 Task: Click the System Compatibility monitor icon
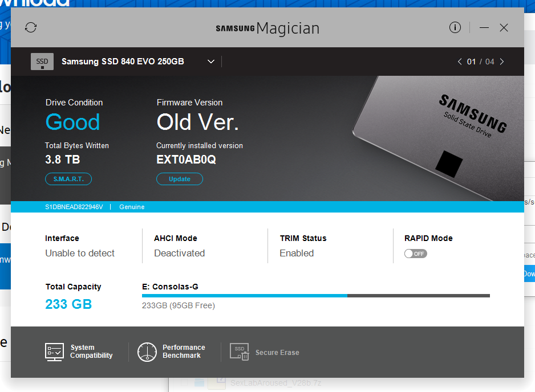[54, 352]
